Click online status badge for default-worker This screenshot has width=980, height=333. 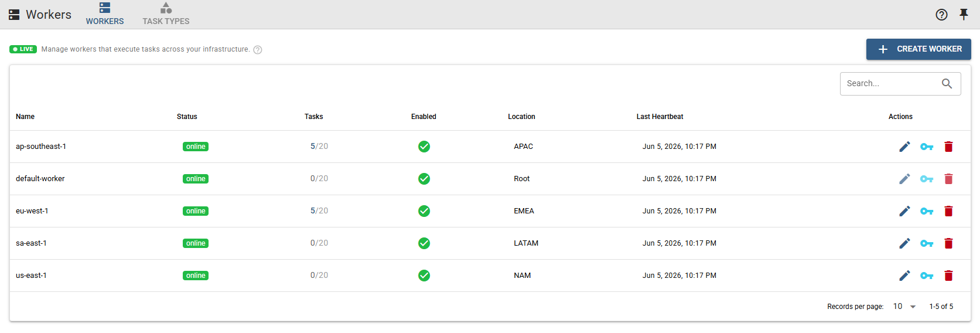click(196, 179)
